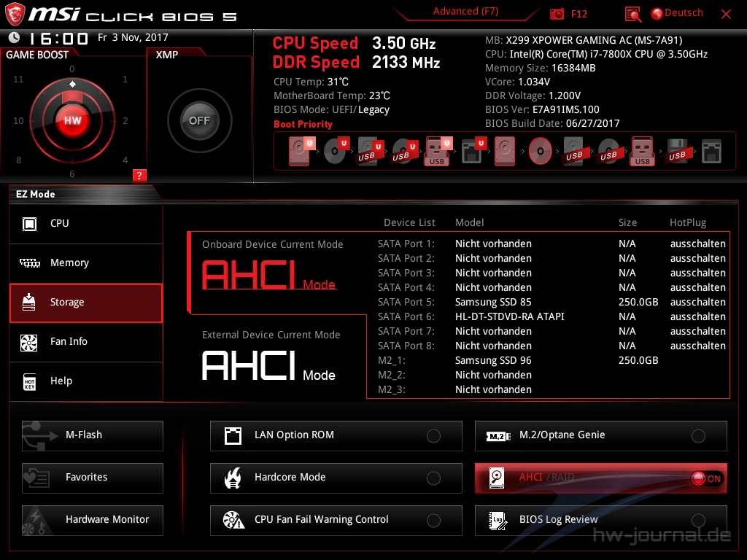Viewport: 747px width, 560px height.
Task: Change language via the Deutsch globe icon
Action: (x=657, y=14)
